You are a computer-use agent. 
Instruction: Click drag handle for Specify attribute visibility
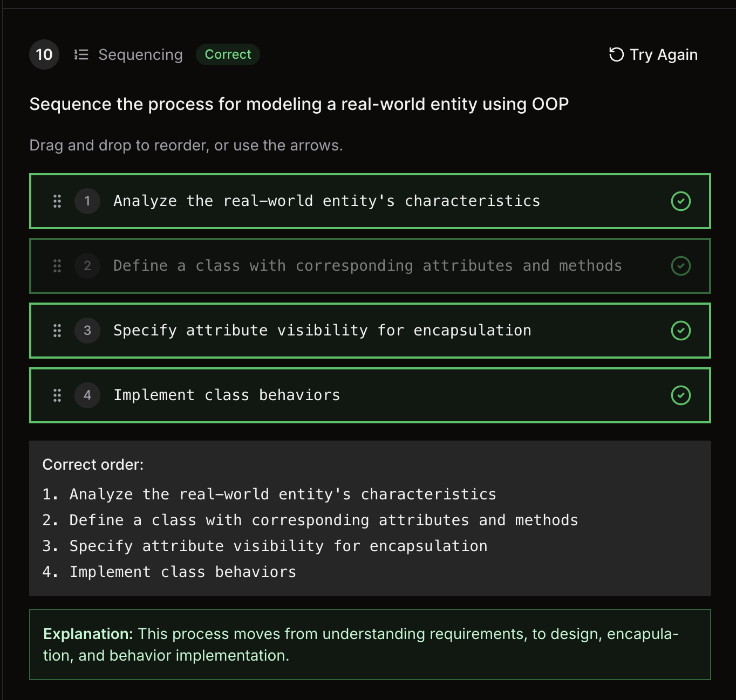coord(57,331)
